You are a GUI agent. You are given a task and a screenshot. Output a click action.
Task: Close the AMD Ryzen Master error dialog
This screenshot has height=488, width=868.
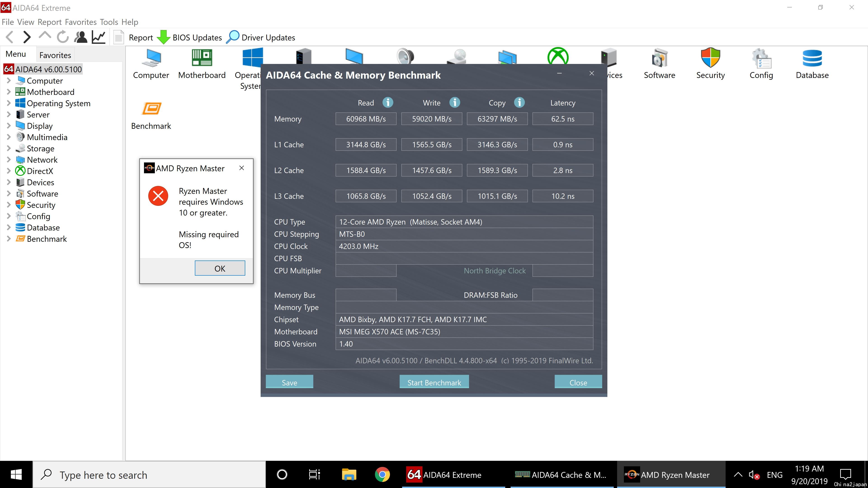[242, 168]
